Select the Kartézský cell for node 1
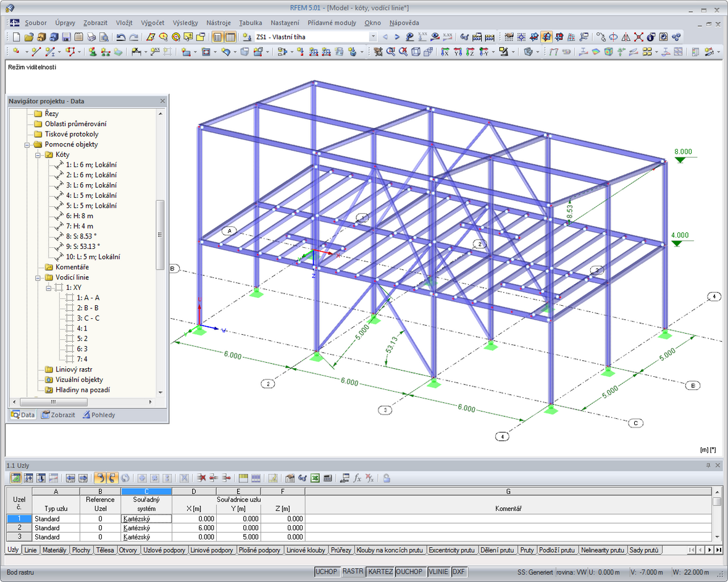Image resolution: width=728 pixels, height=582 pixels. coord(146,519)
